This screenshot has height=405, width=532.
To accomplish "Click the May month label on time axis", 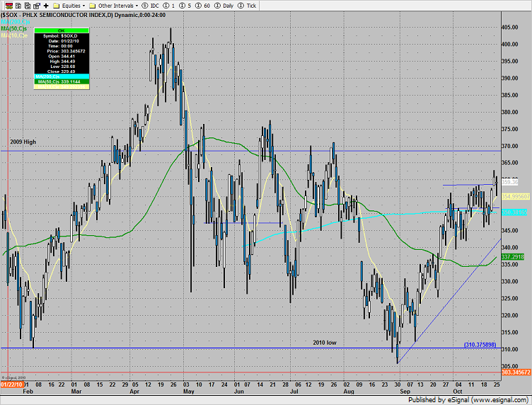I will (189, 392).
